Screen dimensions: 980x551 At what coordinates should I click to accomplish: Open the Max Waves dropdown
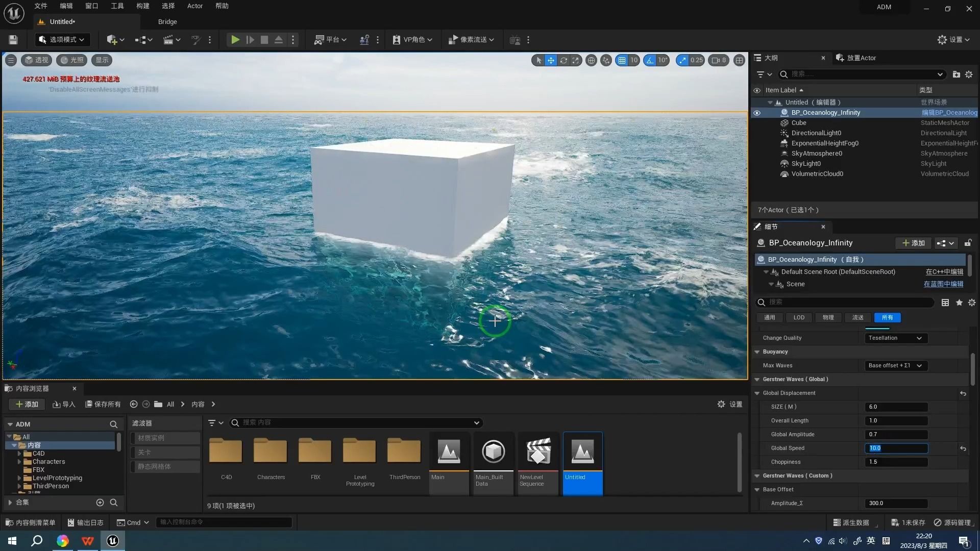[895, 366]
